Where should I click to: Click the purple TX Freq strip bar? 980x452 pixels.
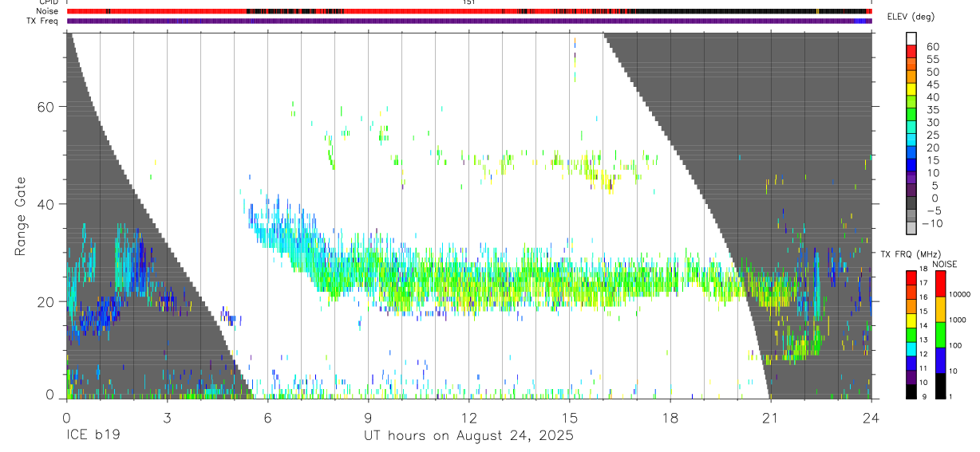click(468, 21)
